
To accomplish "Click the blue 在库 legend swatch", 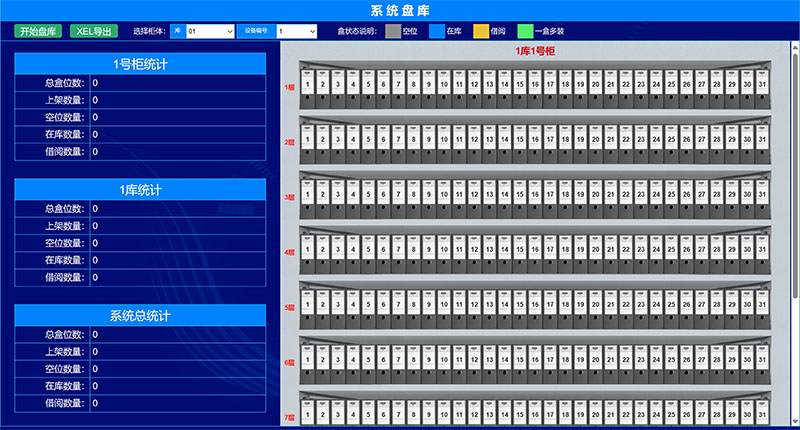I will [x=436, y=31].
